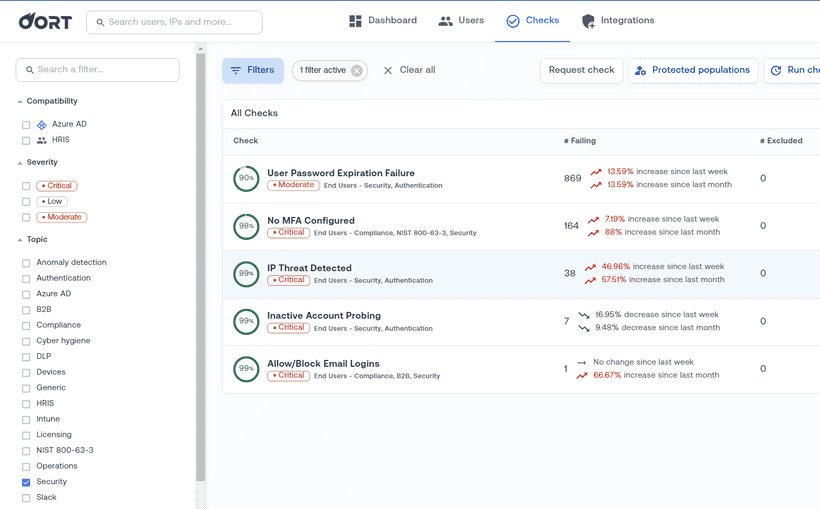Screen dimensions: 820x509
Task: Click the Protected populations icon
Action: point(640,71)
